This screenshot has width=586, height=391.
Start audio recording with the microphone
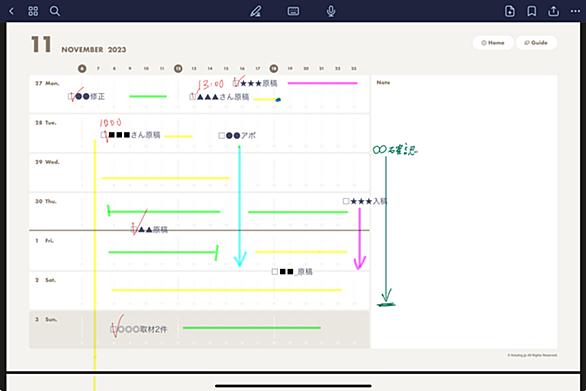click(x=331, y=11)
